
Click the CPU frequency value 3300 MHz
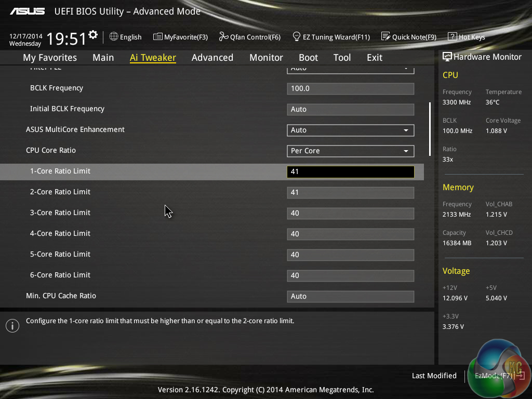click(x=457, y=102)
